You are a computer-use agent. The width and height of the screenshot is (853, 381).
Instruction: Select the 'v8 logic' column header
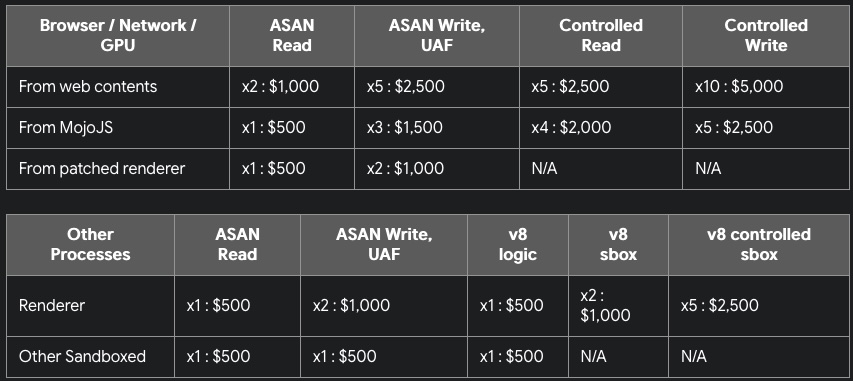pyautogui.click(x=517, y=244)
